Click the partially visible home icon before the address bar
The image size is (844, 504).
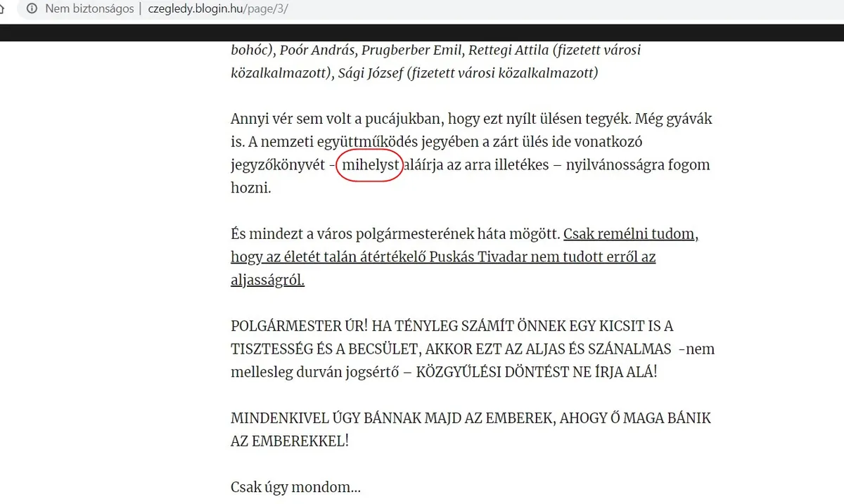[2, 9]
